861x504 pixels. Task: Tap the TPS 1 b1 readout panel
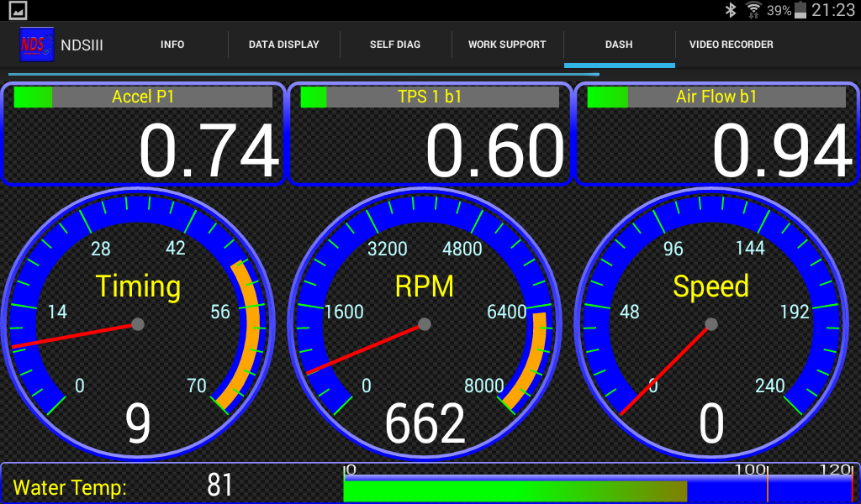[430, 134]
